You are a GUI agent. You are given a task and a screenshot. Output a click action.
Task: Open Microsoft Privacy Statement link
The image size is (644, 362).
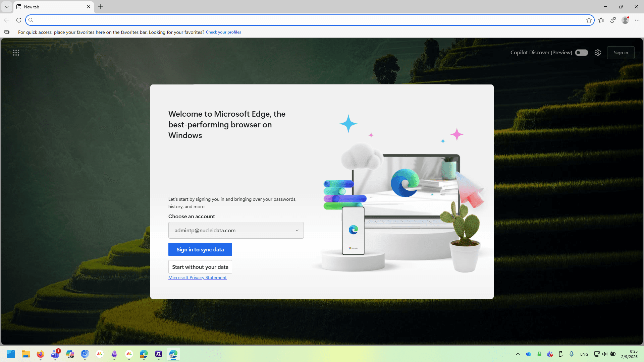tap(198, 278)
